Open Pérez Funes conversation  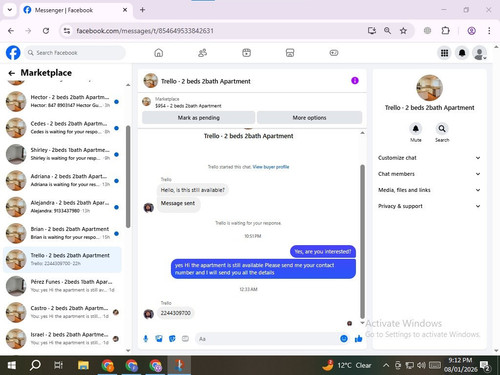(x=62, y=286)
